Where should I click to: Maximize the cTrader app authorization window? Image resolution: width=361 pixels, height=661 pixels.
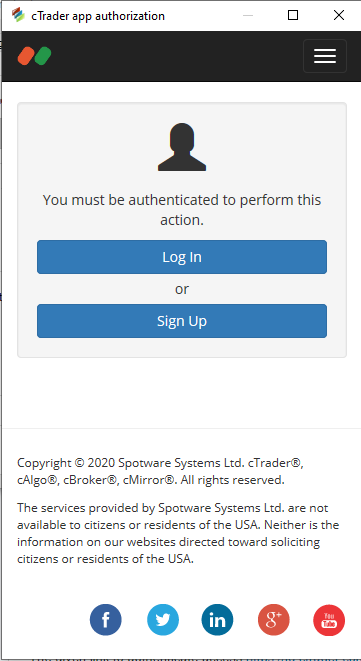tap(293, 16)
